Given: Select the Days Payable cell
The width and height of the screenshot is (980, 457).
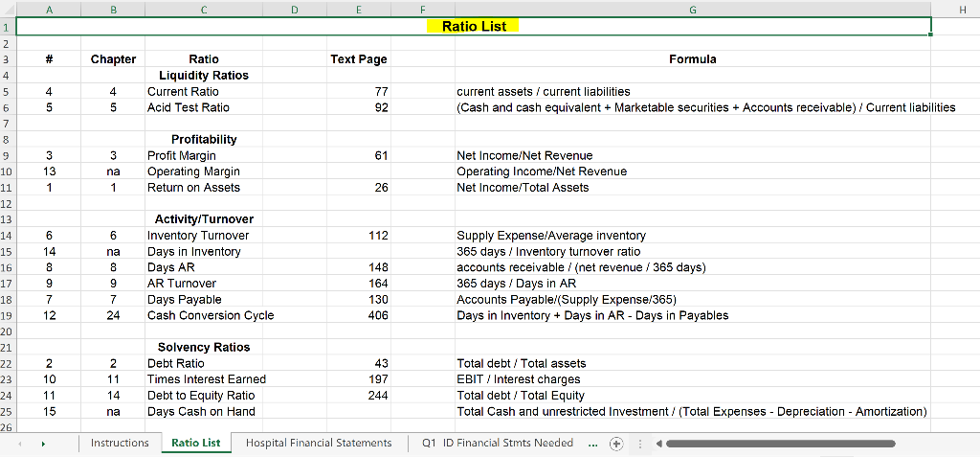Looking at the screenshot, I should pos(203,299).
